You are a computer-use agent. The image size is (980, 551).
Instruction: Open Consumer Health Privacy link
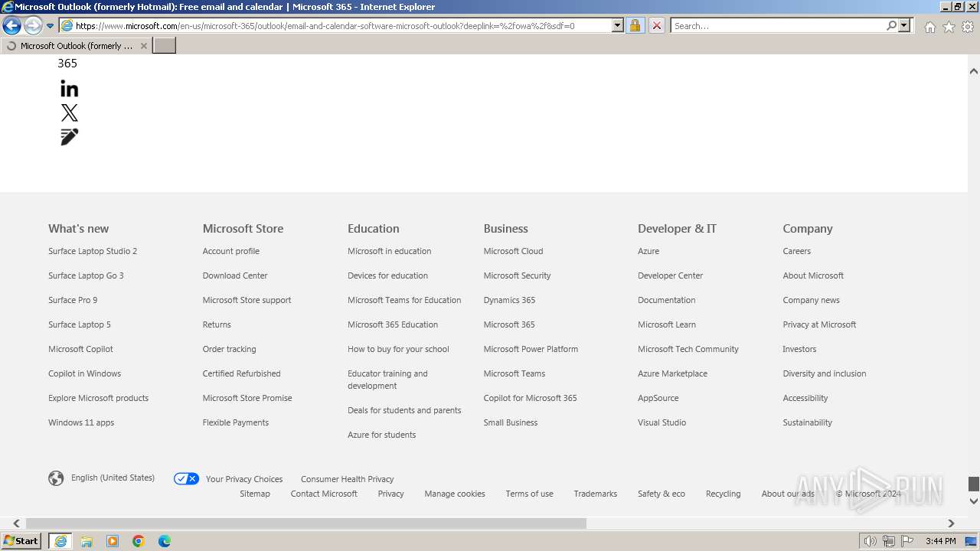pos(348,479)
